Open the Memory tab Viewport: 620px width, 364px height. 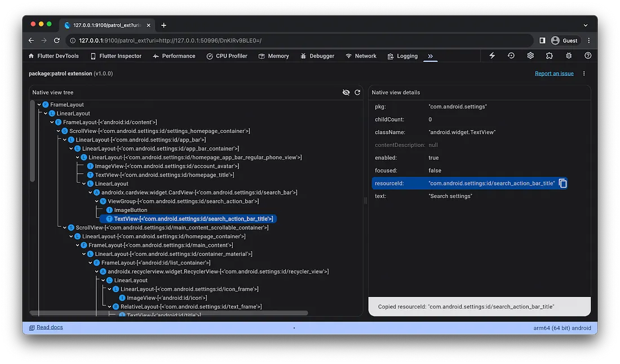point(273,56)
